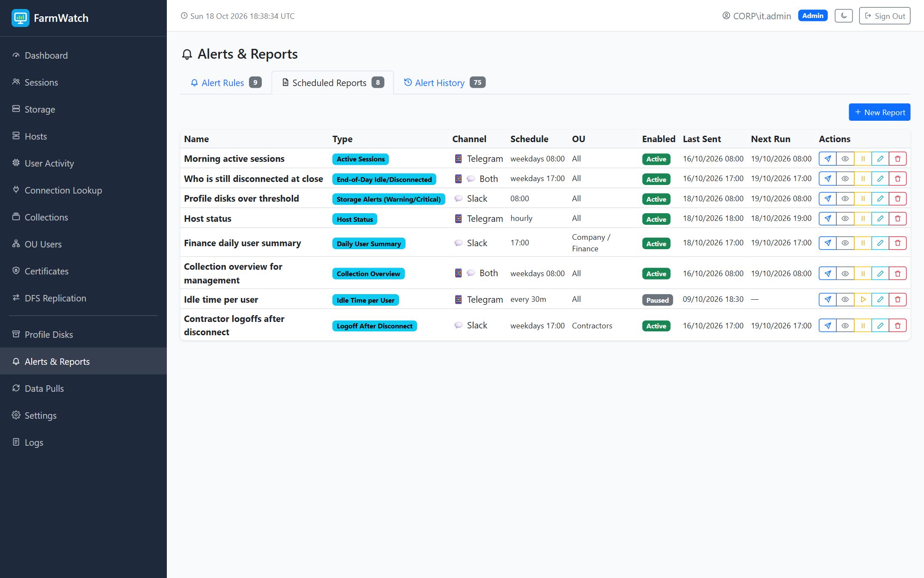Preview the Host status report

tap(845, 218)
